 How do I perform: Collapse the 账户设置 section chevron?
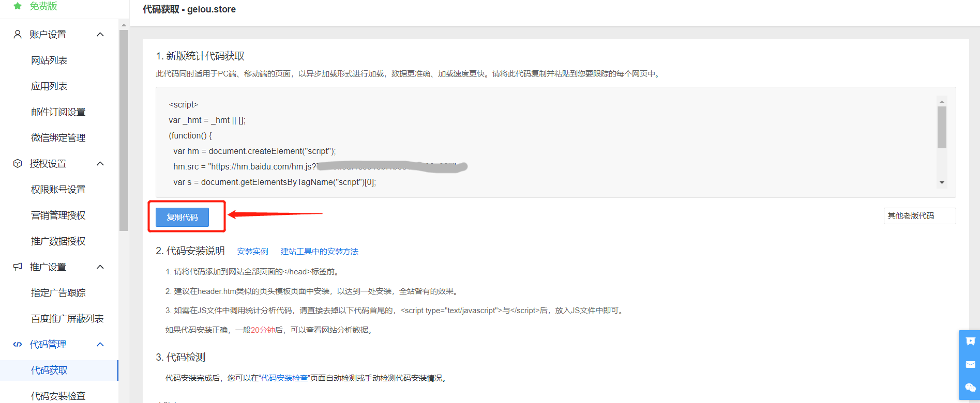pos(100,34)
